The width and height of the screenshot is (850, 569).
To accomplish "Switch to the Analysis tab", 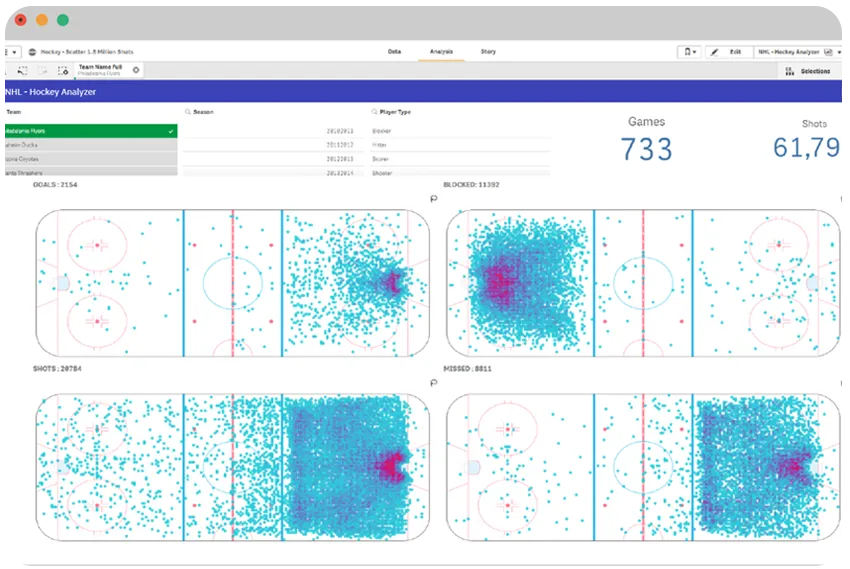I will (441, 51).
